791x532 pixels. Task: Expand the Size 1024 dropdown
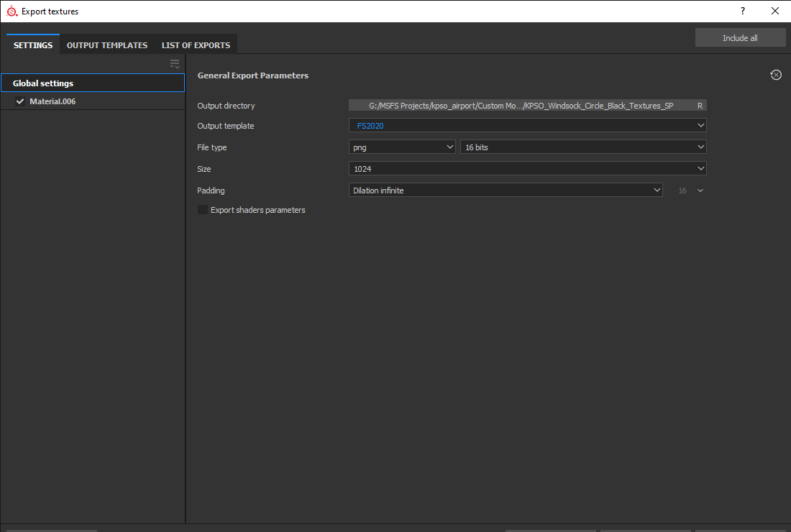527,169
